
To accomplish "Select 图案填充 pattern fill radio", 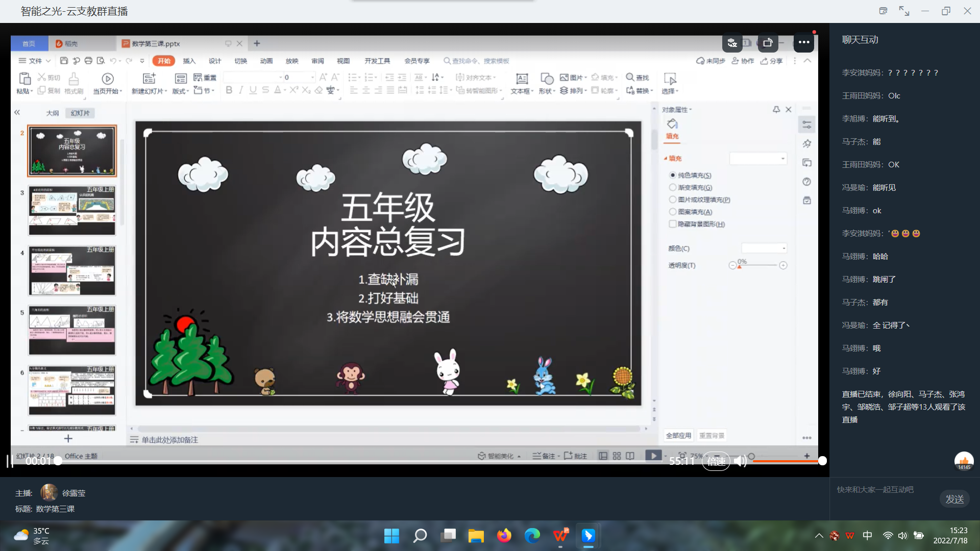I will tap(673, 212).
